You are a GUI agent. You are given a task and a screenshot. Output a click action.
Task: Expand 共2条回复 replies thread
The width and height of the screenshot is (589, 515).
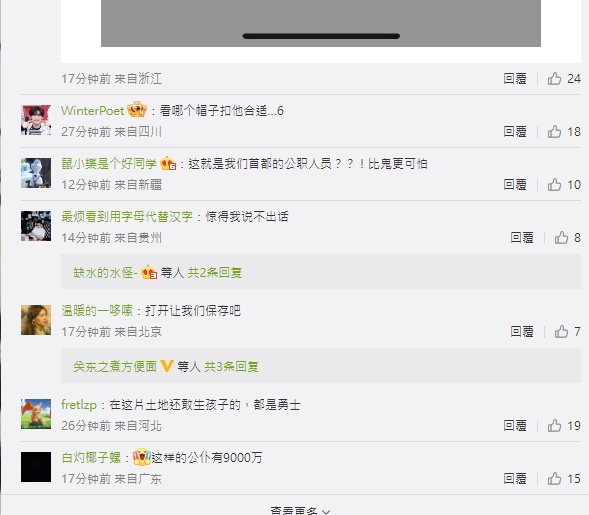(x=215, y=273)
